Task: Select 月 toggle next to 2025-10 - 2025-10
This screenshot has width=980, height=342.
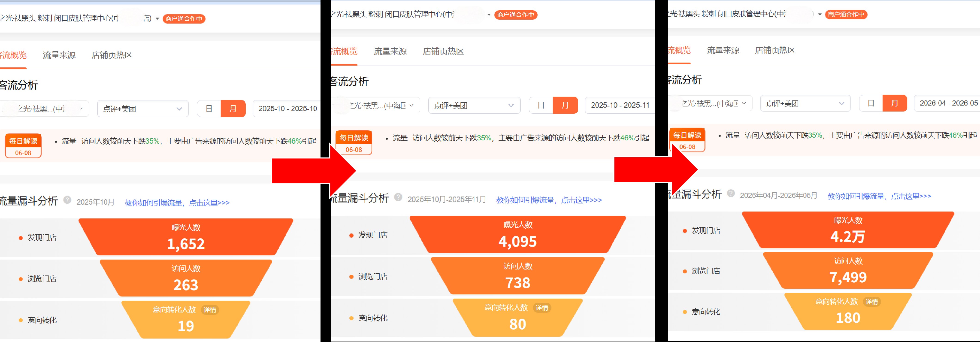Action: coord(233,109)
